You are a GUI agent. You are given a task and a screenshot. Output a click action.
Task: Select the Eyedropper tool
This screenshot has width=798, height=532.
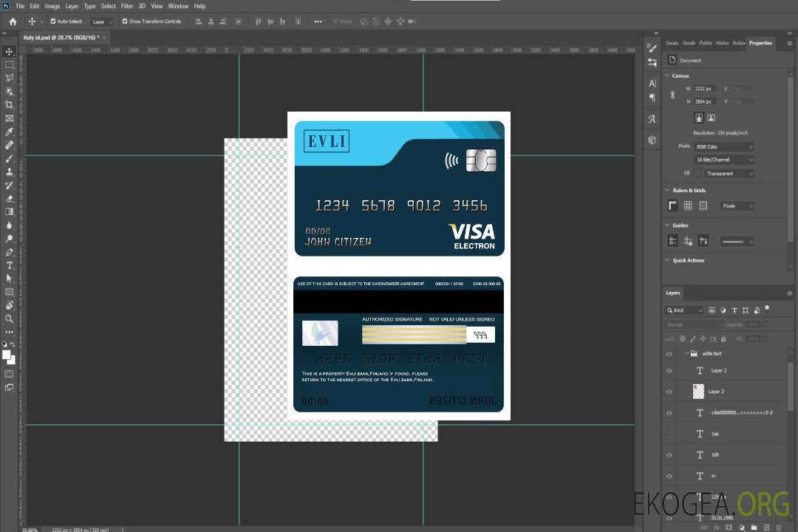tap(9, 132)
